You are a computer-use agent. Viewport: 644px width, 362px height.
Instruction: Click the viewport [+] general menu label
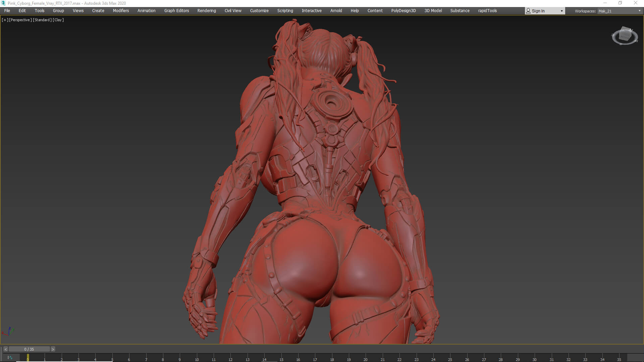pos(5,20)
